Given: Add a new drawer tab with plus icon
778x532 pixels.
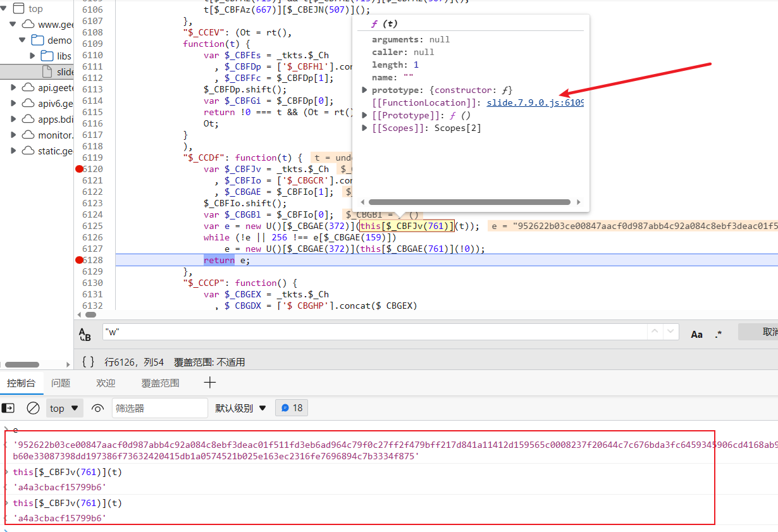Looking at the screenshot, I should (210, 383).
